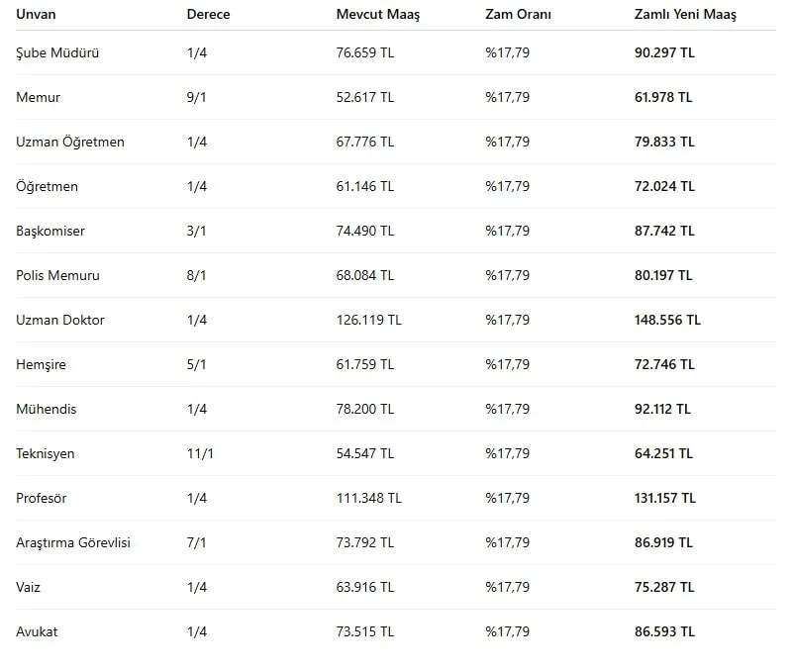The width and height of the screenshot is (793, 672).
Task: Click Mühendis's new salary 92.112 TL
Action: 662,410
